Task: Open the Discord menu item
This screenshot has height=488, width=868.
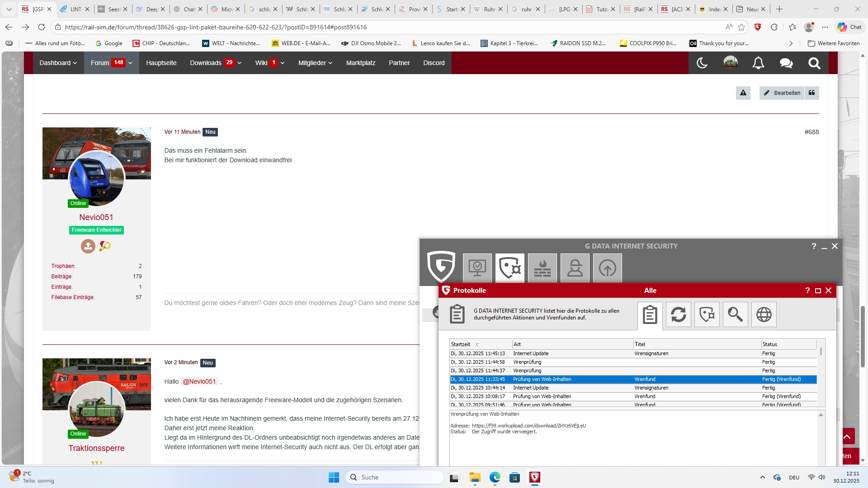Action: (434, 63)
